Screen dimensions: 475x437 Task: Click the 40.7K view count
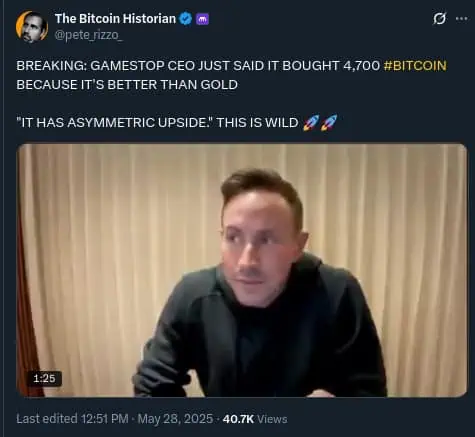tap(238, 419)
